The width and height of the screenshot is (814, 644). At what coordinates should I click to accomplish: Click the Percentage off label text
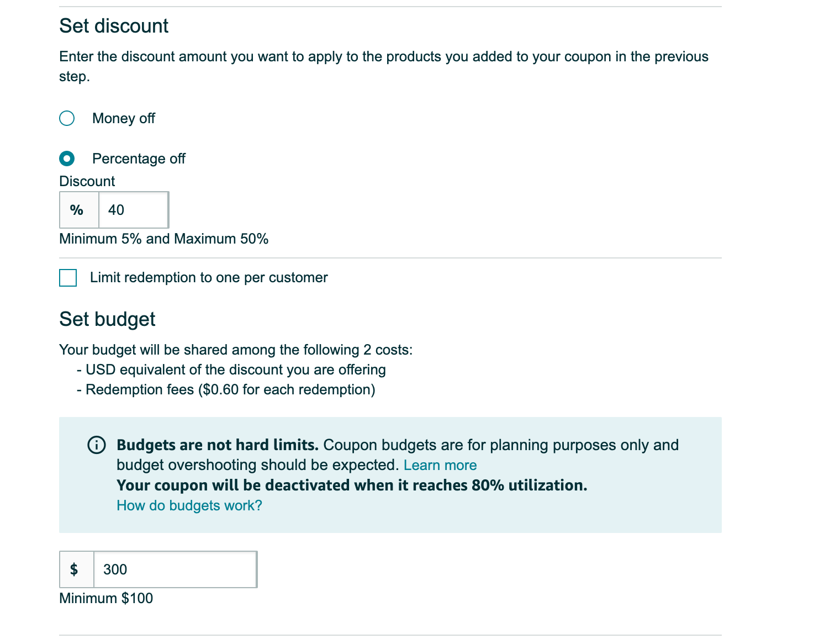139,159
